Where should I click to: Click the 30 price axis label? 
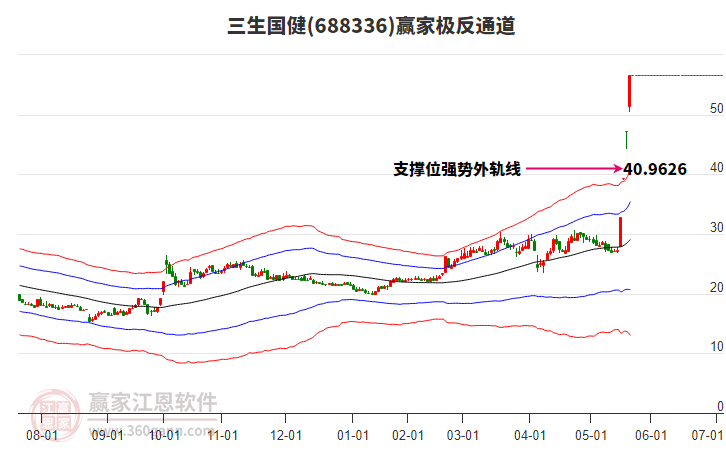pos(716,227)
